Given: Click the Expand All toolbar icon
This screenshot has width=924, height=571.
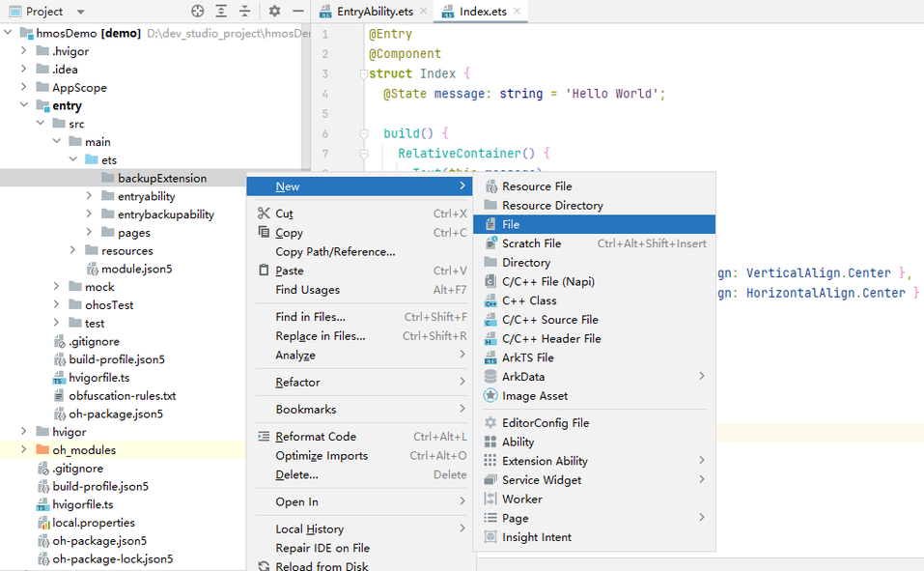Looking at the screenshot, I should pos(221,12).
